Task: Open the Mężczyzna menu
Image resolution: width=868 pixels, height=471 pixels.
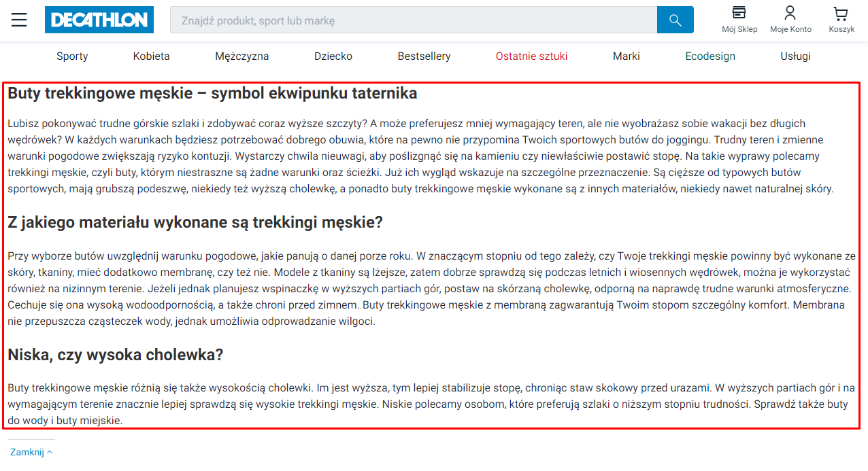Action: (x=242, y=56)
